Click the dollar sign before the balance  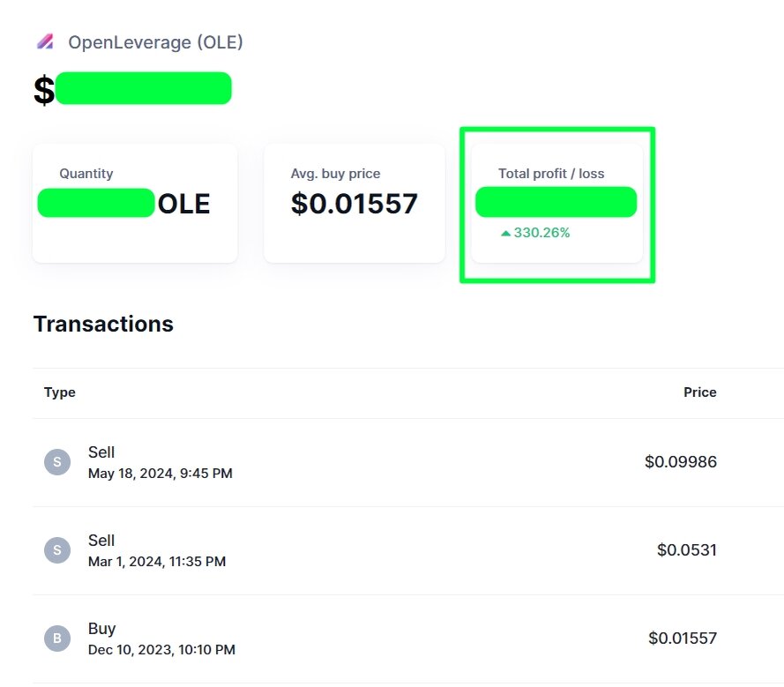click(41, 88)
